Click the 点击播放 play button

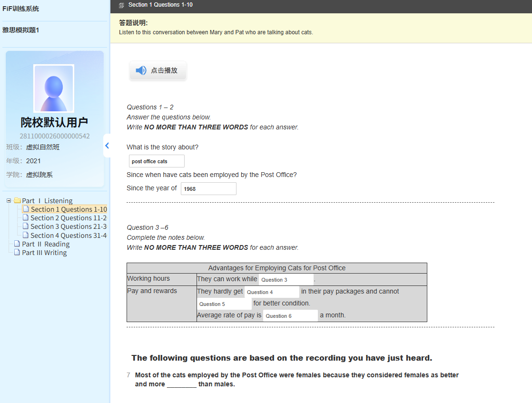tap(158, 70)
